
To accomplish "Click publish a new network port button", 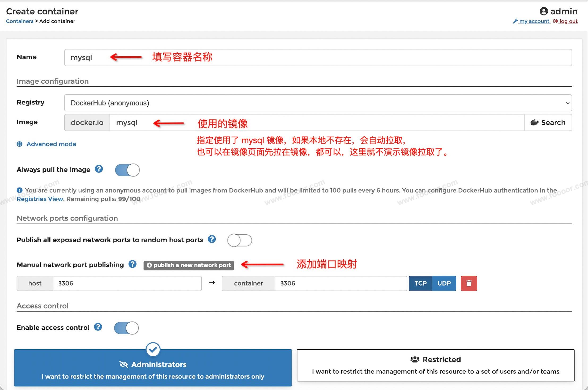I will (x=189, y=265).
